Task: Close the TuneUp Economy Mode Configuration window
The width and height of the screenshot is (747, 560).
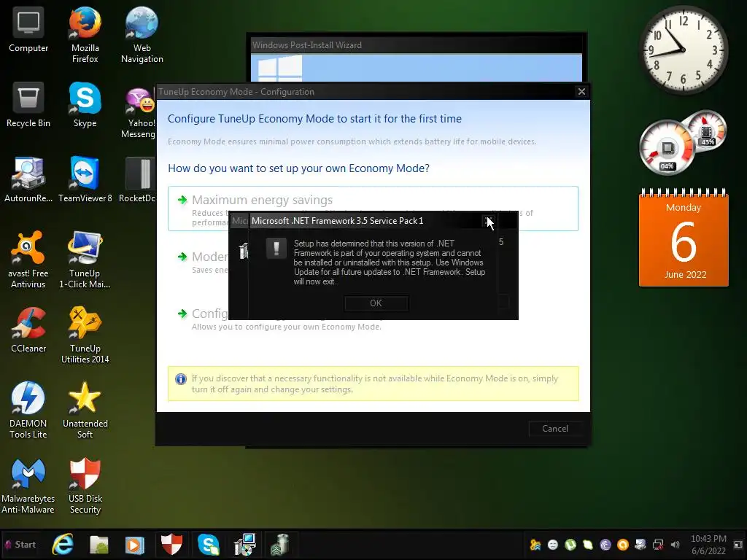Action: coord(581,91)
